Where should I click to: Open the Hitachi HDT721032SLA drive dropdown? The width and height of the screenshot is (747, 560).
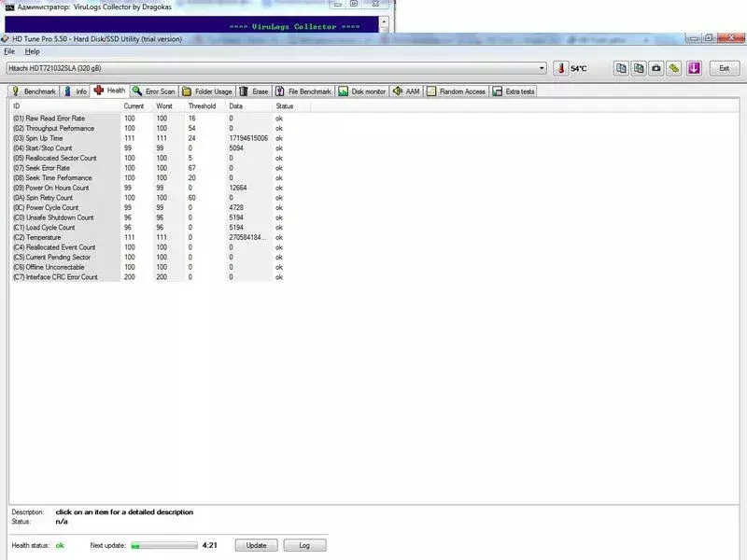(x=276, y=68)
